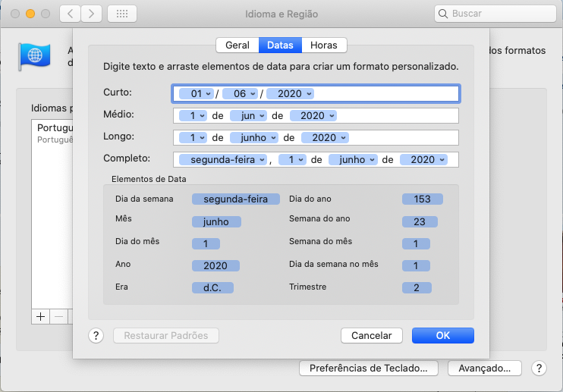Switch to the Geral tab
Viewport: 563px width, 392px height.
click(x=237, y=45)
